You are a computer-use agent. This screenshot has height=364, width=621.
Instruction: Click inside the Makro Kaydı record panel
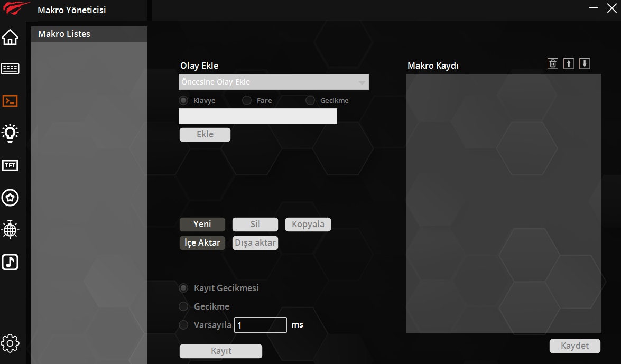point(503,203)
